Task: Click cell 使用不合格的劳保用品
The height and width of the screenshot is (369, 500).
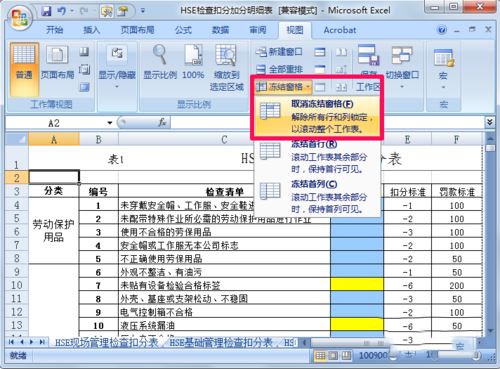Action: (x=224, y=232)
